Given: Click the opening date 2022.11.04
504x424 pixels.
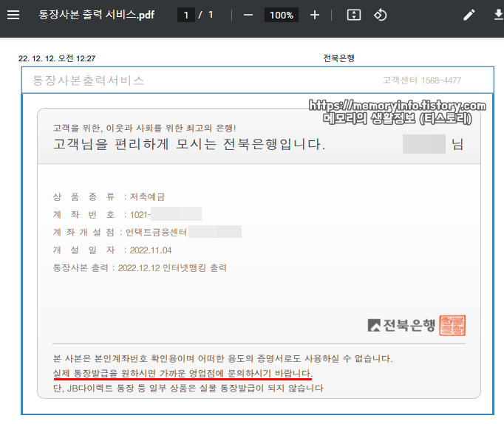Looking at the screenshot, I should [x=151, y=250].
